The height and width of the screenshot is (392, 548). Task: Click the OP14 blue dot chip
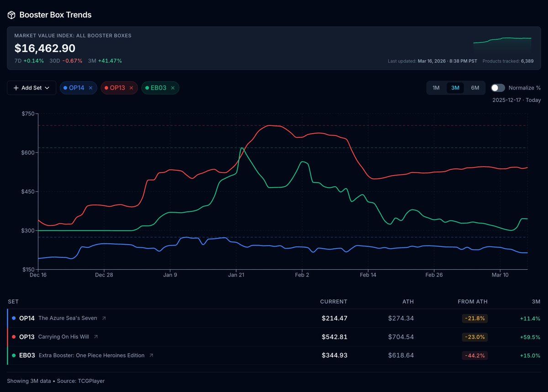click(65, 88)
